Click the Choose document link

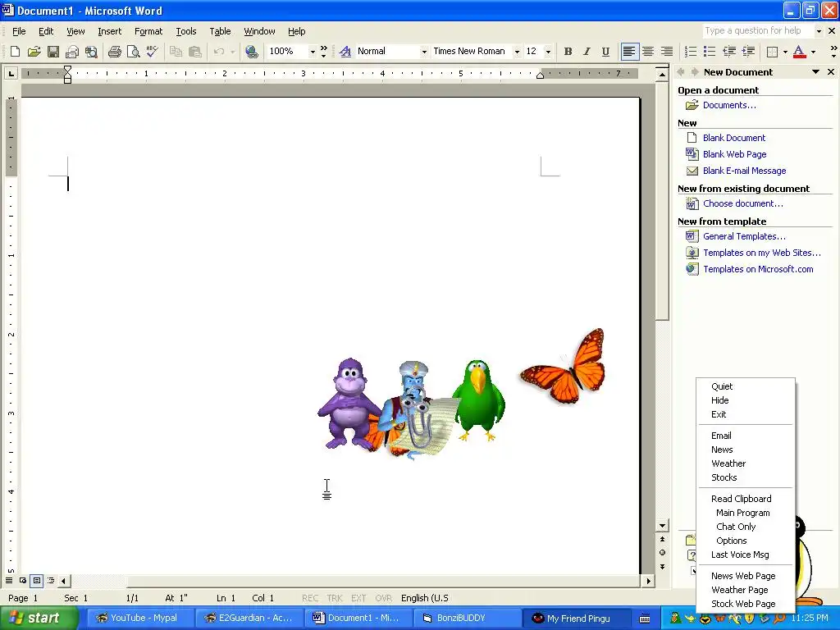[742, 203]
